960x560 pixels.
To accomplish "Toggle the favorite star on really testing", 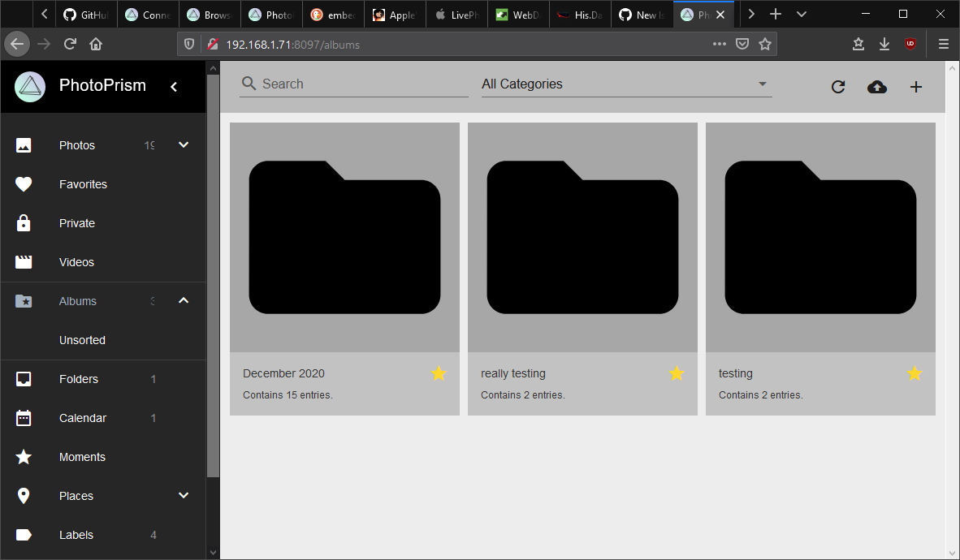I will coord(677,373).
